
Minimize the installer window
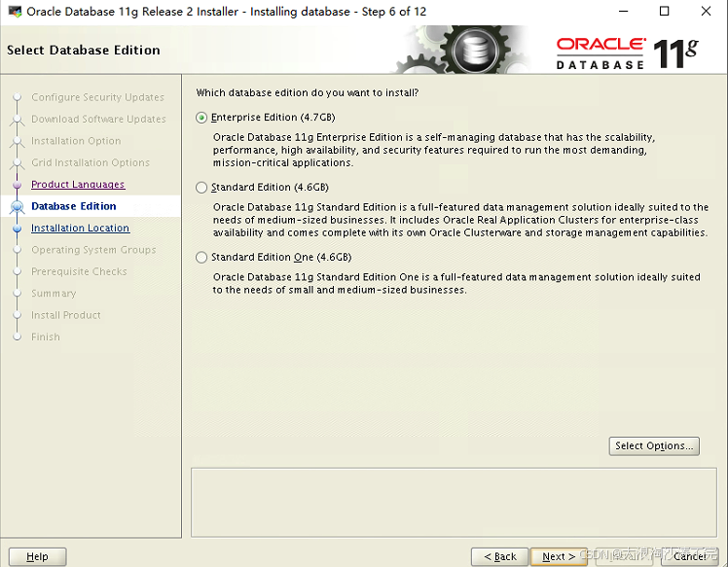[x=624, y=12]
